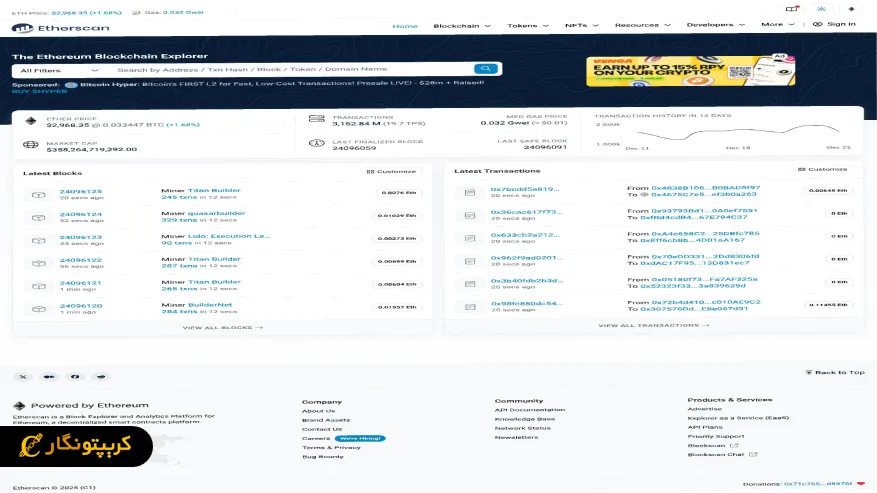Expand the Blockchain menu
This screenshot has width=877, height=493.
tap(462, 26)
